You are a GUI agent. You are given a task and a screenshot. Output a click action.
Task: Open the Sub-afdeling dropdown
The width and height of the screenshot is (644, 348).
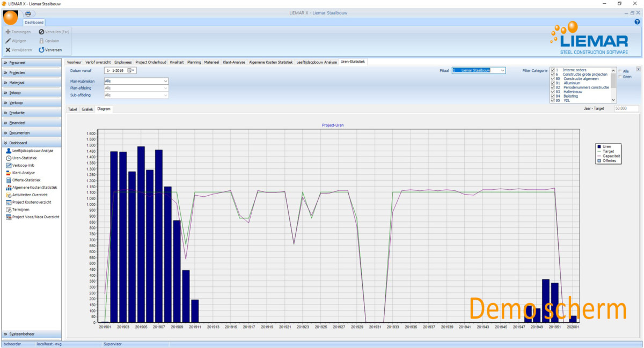pyautogui.click(x=166, y=95)
